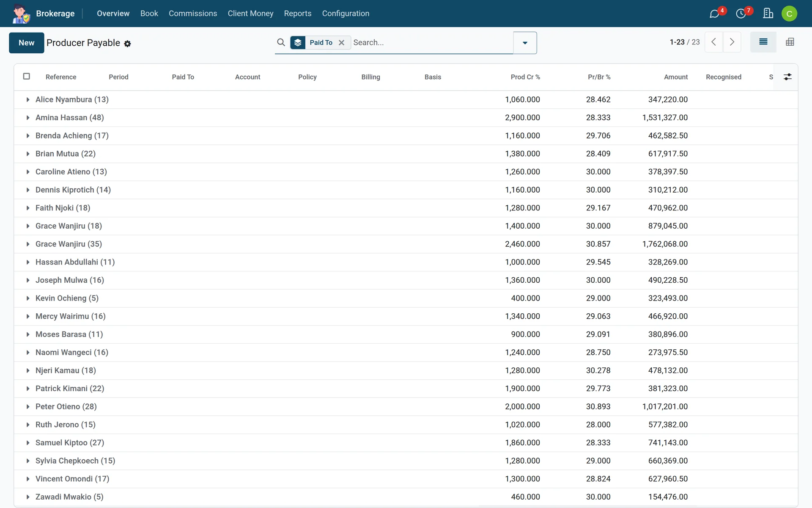Switch to pivot table view
Screen dimensions: 812x508
(790, 42)
